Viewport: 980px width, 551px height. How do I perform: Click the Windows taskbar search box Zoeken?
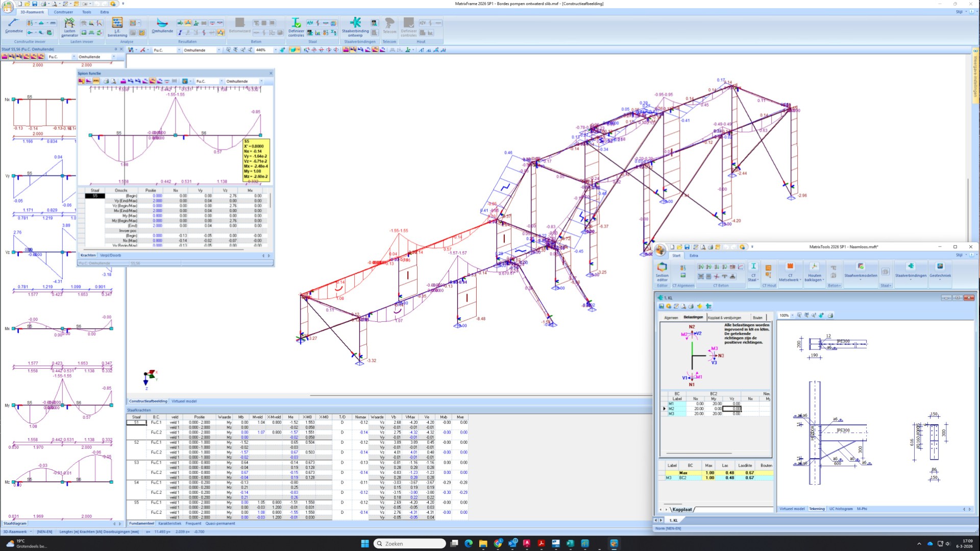(x=410, y=543)
